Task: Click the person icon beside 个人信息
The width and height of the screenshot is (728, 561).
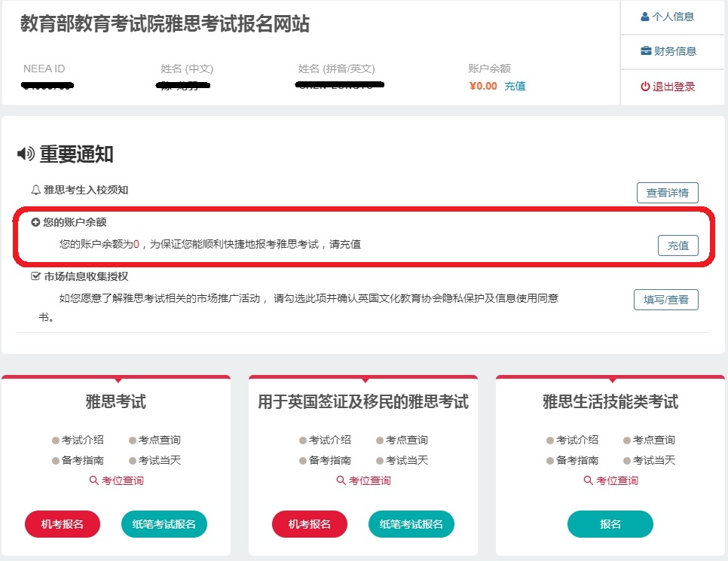Action: click(x=646, y=16)
